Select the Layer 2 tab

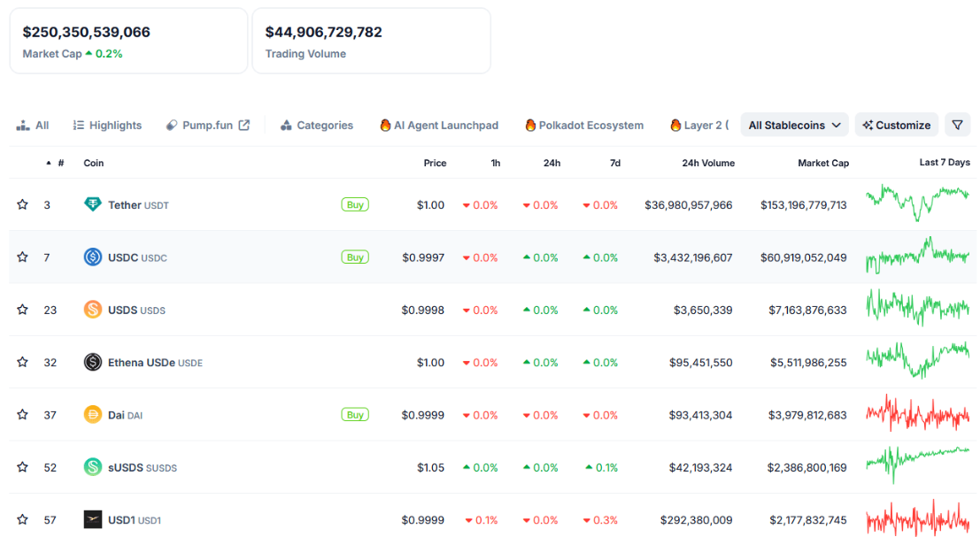point(699,125)
